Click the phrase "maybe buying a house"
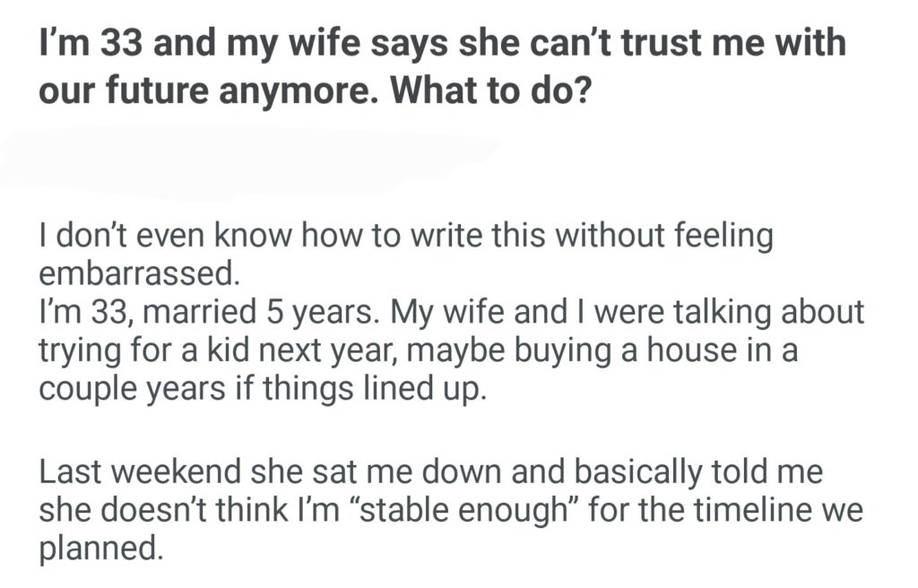This screenshot has height=588, width=918. tap(522, 352)
